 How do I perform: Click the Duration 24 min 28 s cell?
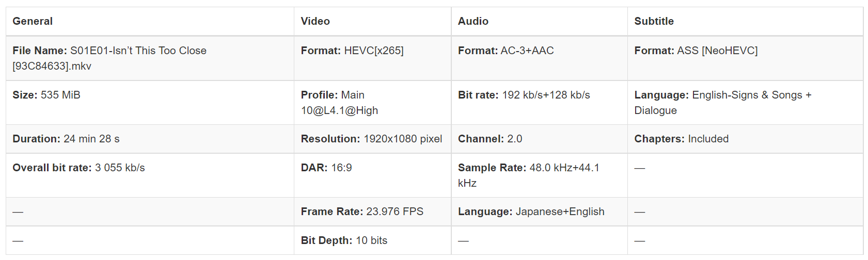[x=150, y=139]
